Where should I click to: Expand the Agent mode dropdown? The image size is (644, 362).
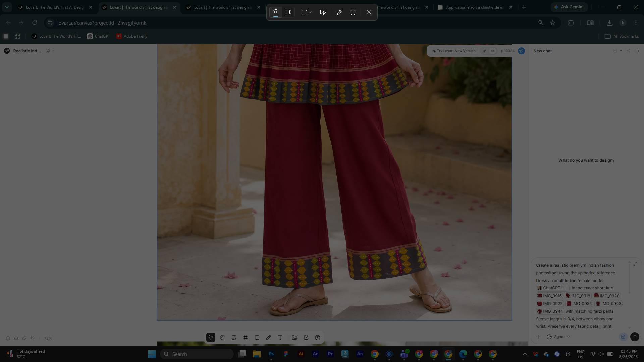point(558,337)
